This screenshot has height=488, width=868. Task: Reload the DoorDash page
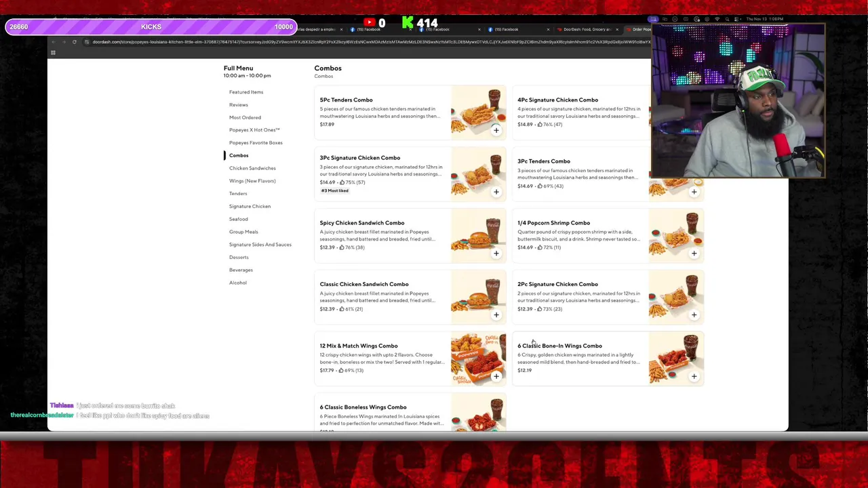(x=75, y=42)
